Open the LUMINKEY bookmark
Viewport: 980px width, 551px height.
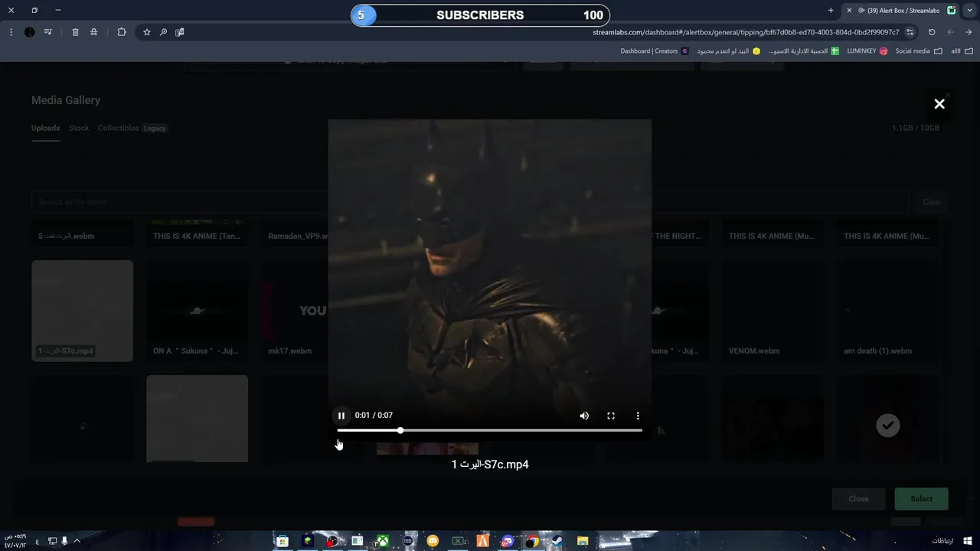pyautogui.click(x=867, y=51)
